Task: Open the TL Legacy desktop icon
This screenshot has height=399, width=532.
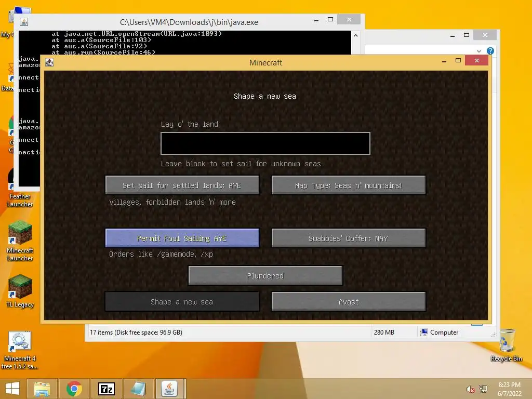Action: pos(20,291)
